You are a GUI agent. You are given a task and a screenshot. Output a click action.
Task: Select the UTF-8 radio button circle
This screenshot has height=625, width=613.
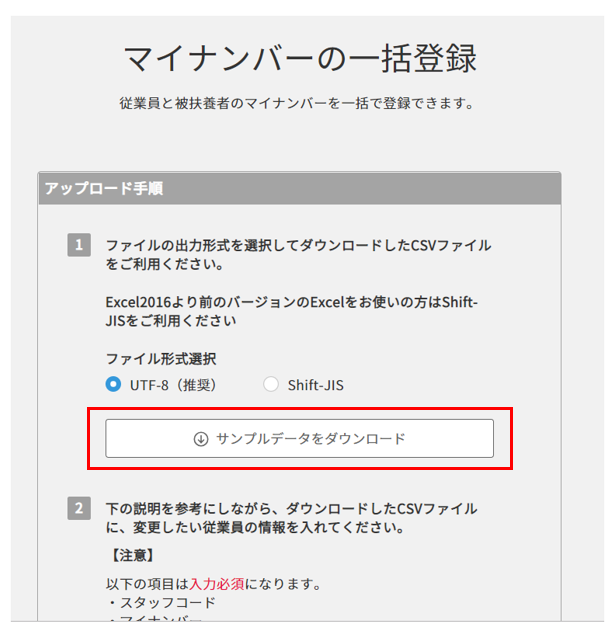[x=113, y=384]
